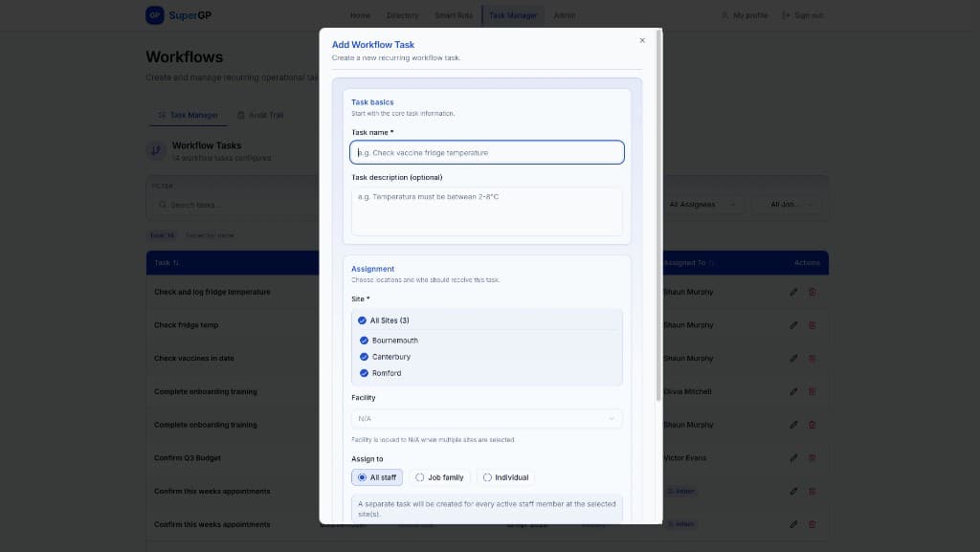The width and height of the screenshot is (980, 552).
Task: Open the Smart Rota navigation item
Action: coord(454,15)
